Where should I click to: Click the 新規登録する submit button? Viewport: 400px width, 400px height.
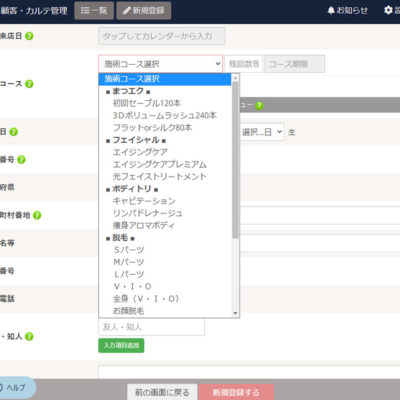point(236,392)
